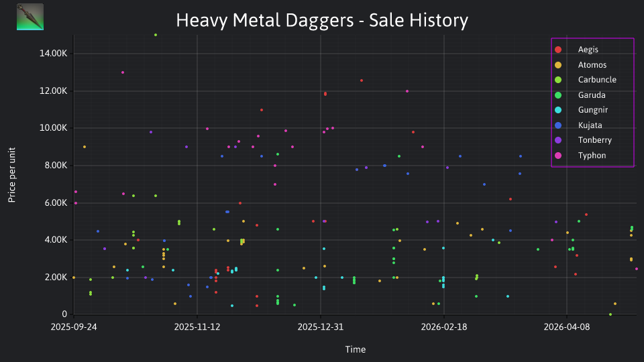The image size is (644, 362).
Task: Select the 2026-02-18 date axis label
Action: point(444,327)
